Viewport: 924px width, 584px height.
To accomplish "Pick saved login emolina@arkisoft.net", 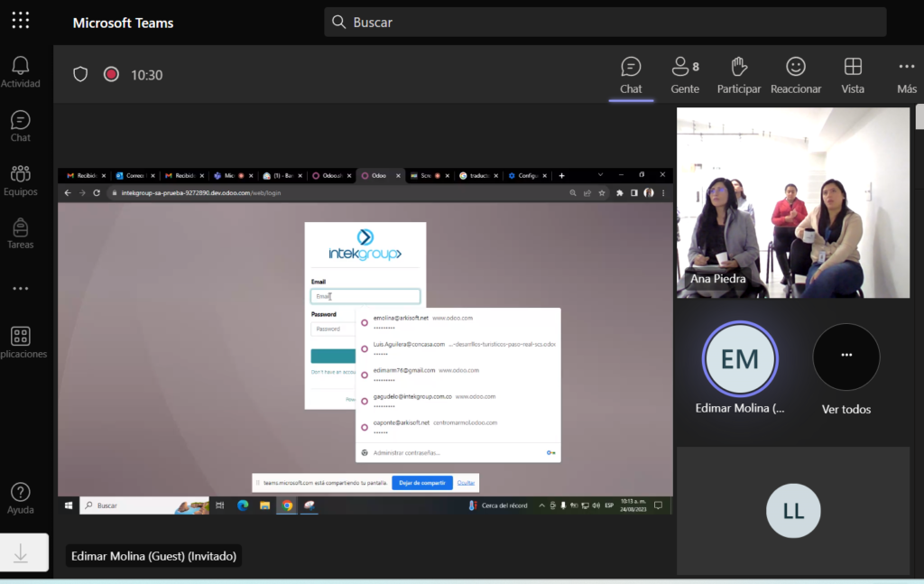I will [x=457, y=321].
